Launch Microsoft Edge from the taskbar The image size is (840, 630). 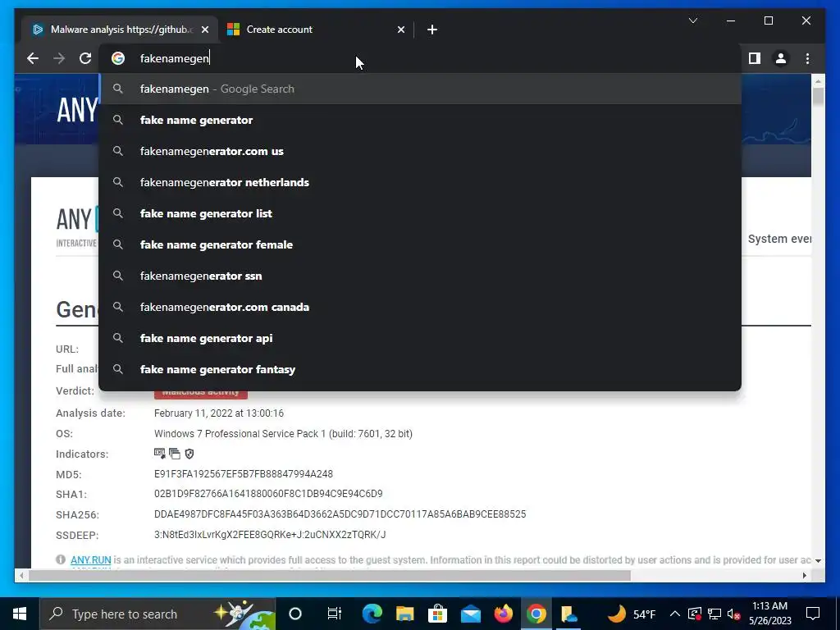pos(372,614)
